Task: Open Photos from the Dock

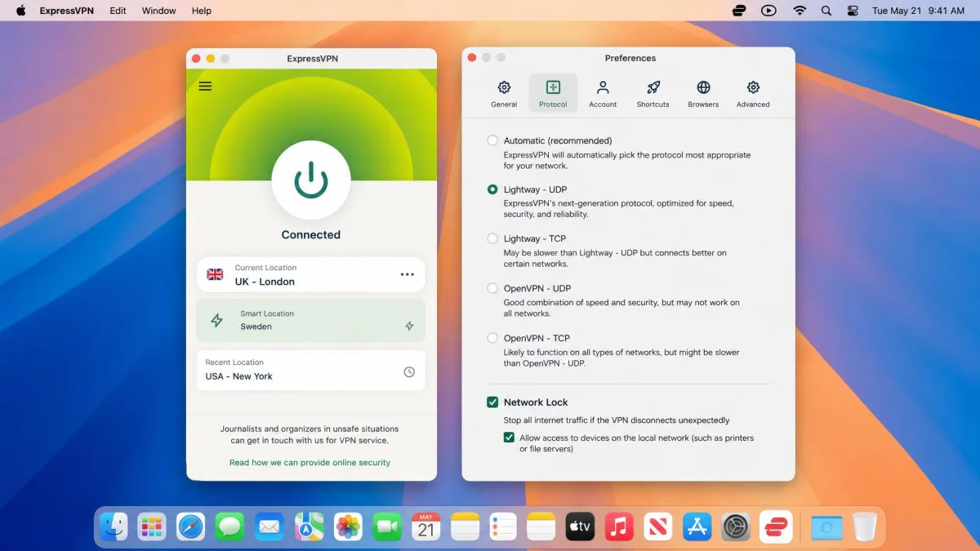Action: pos(348,527)
